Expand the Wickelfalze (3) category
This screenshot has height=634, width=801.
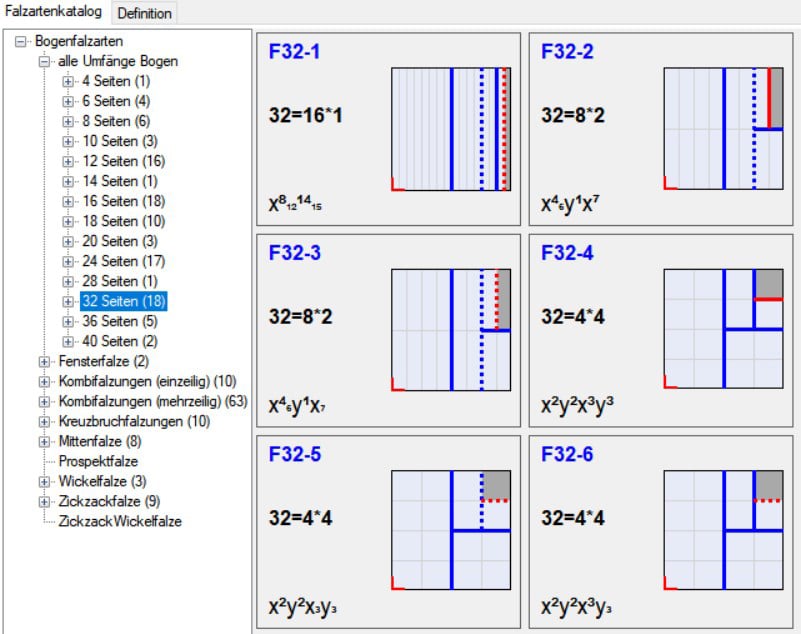pyautogui.click(x=44, y=481)
